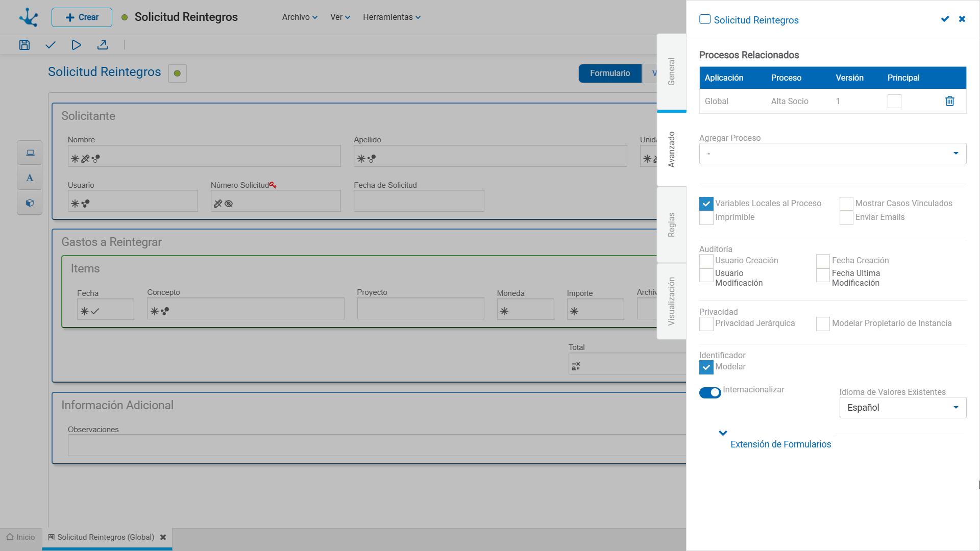Open the Agregar Proceso dropdown

coord(832,154)
